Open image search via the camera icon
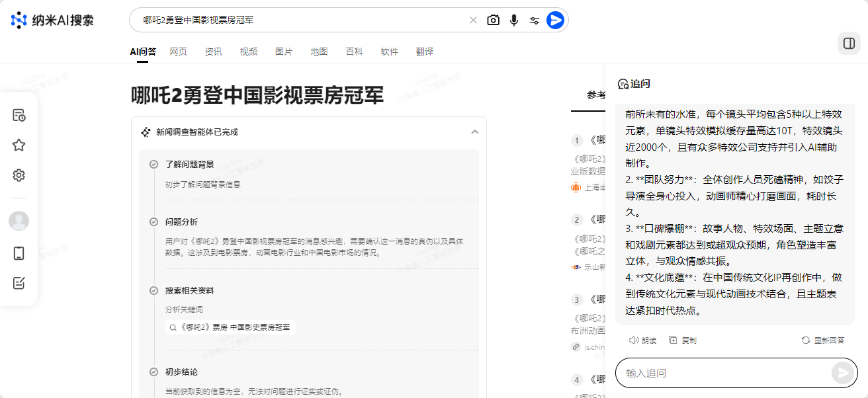This screenshot has width=868, height=398. pyautogui.click(x=493, y=20)
